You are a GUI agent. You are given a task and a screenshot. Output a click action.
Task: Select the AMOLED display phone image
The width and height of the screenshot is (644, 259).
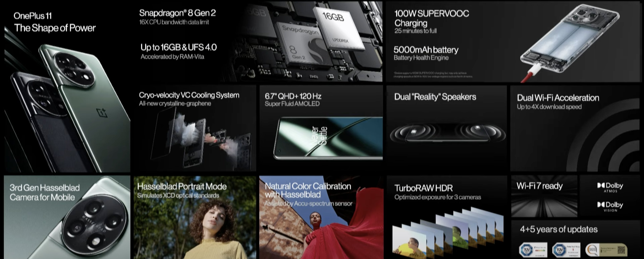point(328,138)
